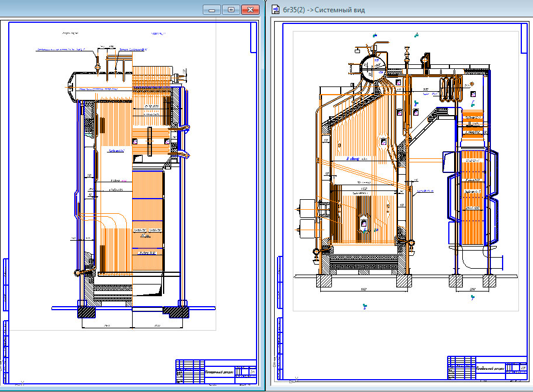533x392 pixels.
Task: Click the horizontal drum in the left drawing
Action: coord(101,86)
